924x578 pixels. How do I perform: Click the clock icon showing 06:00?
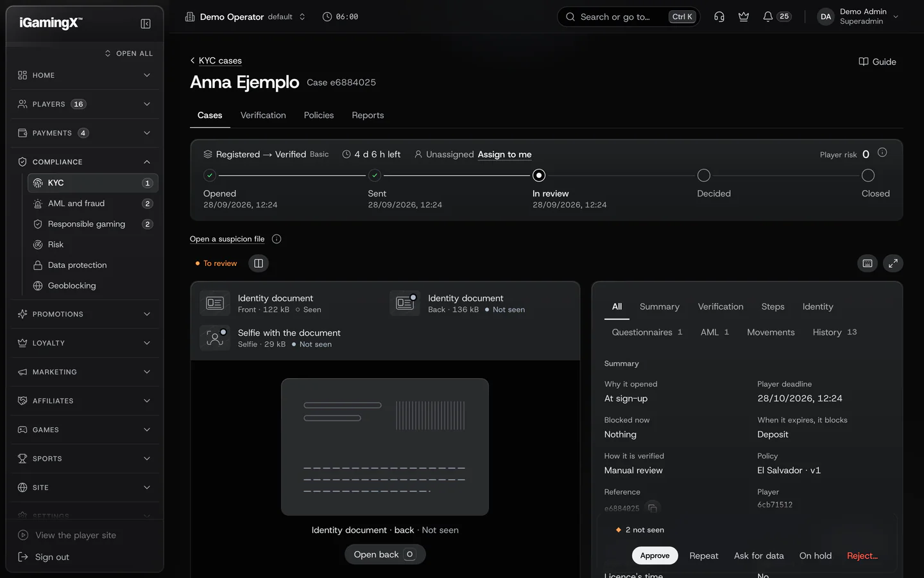coord(327,17)
